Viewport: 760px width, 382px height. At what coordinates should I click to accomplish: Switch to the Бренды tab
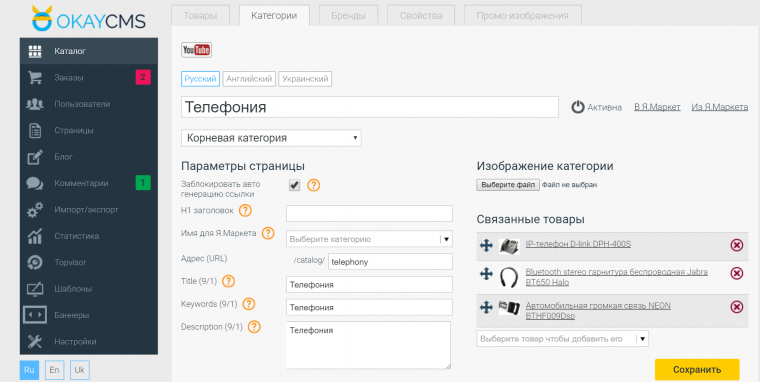(348, 16)
